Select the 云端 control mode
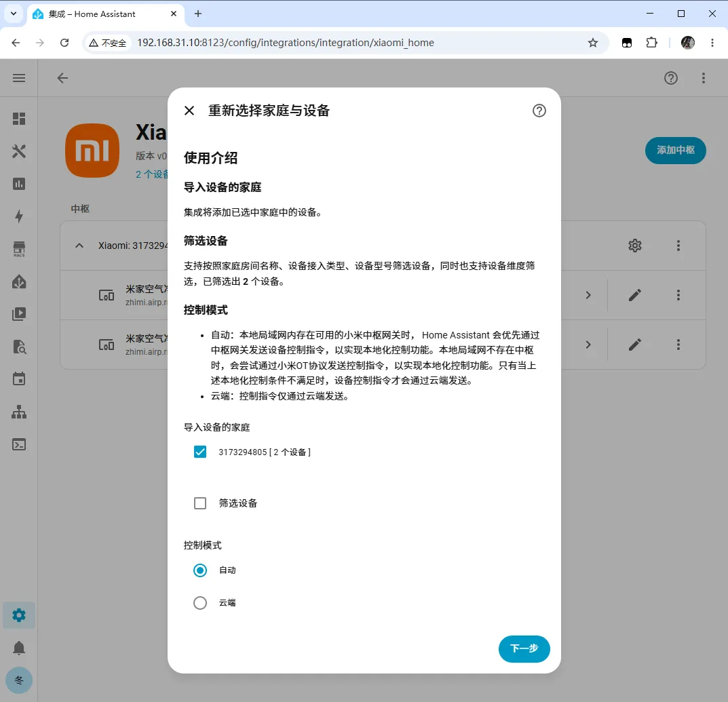Screen dimensions: 728x702 coord(200,603)
